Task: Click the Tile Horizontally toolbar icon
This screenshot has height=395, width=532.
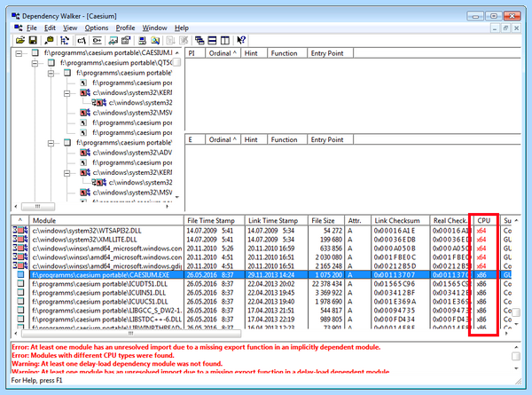Action: 212,41
